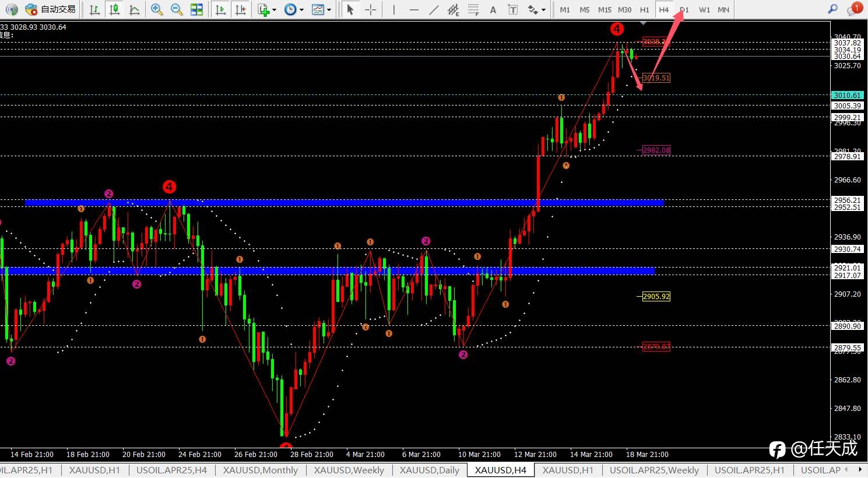Image resolution: width=868 pixels, height=478 pixels.
Task: Open the XAUUSD,Monthly chart tab
Action: tap(260, 470)
